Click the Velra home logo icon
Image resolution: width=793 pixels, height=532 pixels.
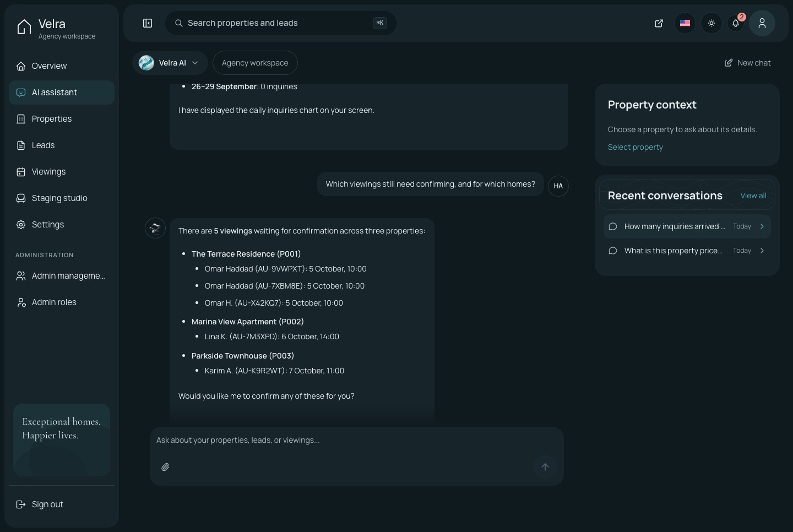pyautogui.click(x=24, y=28)
